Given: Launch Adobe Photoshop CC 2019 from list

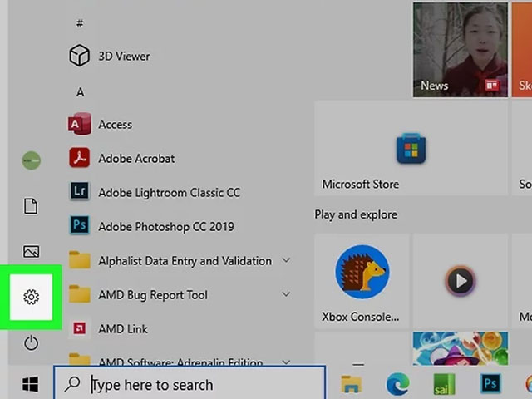Looking at the screenshot, I should click(151, 226).
